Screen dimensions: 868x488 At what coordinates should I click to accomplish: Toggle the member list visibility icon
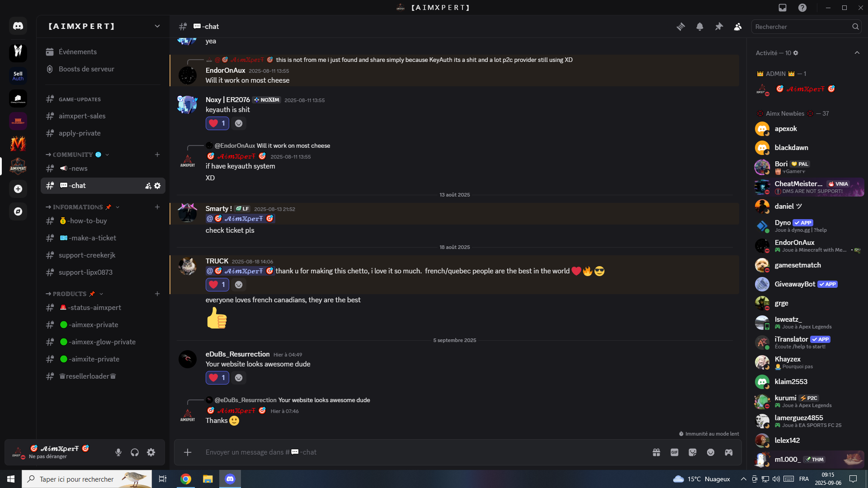point(738,27)
